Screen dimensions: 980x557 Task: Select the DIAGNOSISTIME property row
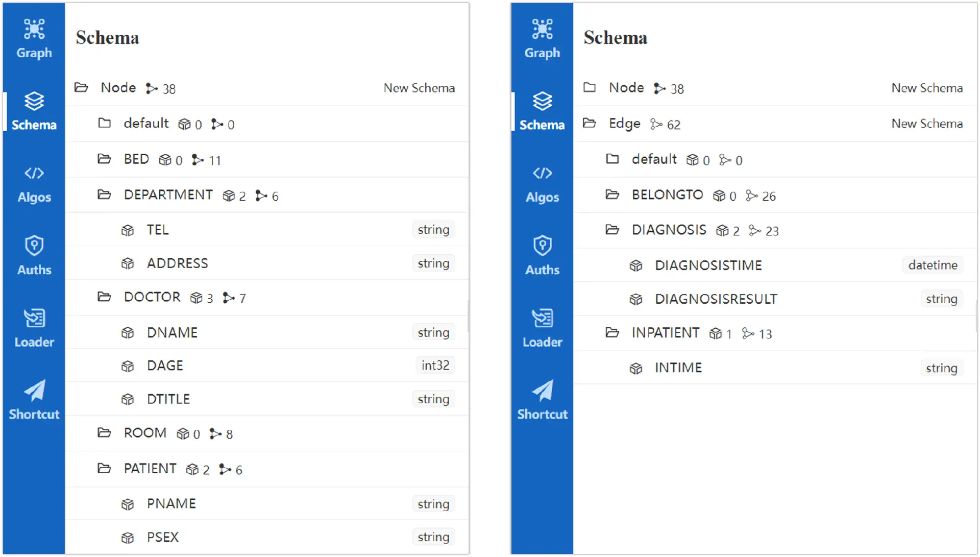708,265
